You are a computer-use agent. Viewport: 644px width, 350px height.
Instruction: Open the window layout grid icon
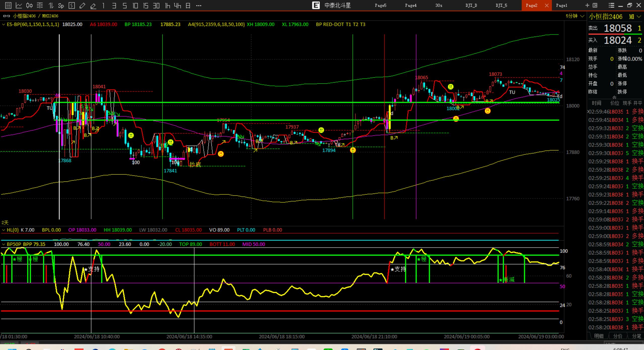tap(595, 5)
